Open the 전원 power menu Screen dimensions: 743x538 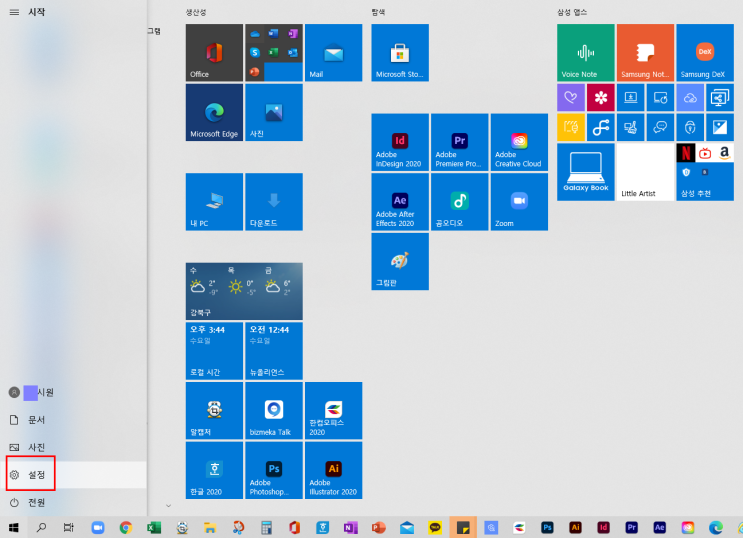(x=27, y=502)
